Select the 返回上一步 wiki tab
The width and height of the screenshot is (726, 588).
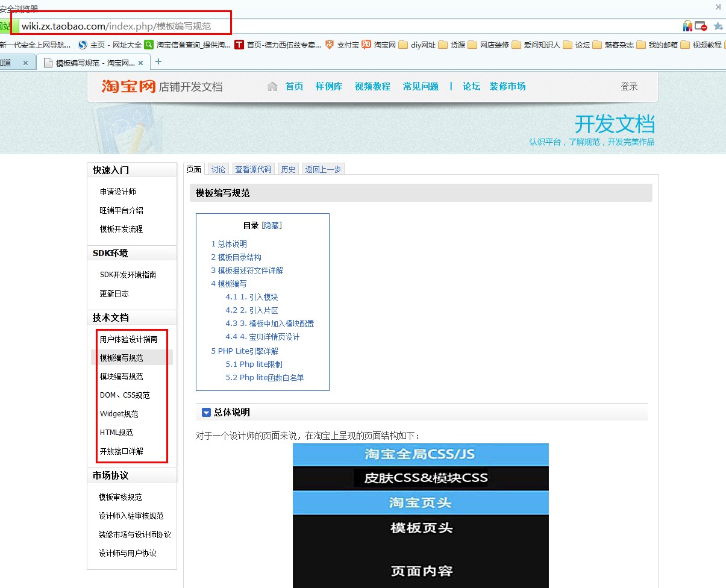[x=324, y=169]
